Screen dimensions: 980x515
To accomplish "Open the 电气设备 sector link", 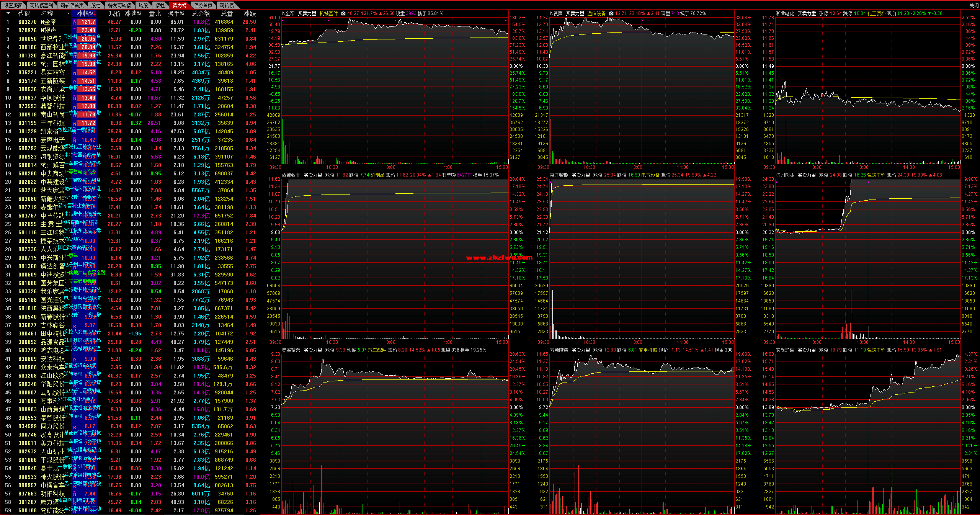I will (650, 175).
